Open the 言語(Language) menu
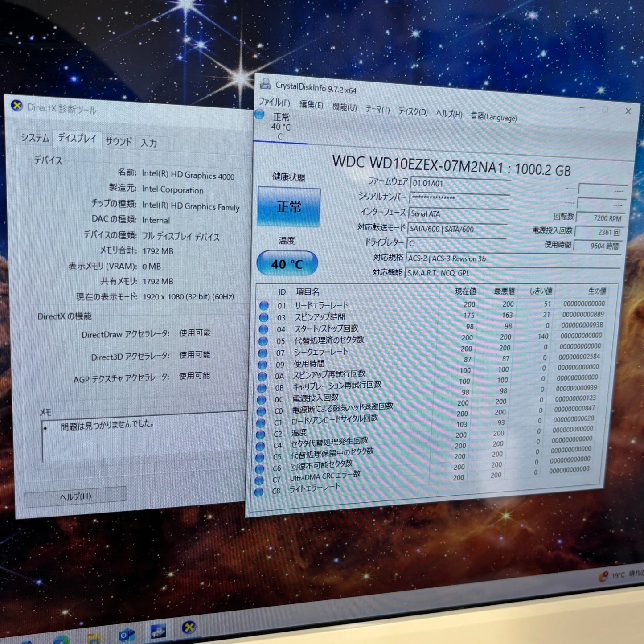The height and width of the screenshot is (644, 644). [x=494, y=117]
